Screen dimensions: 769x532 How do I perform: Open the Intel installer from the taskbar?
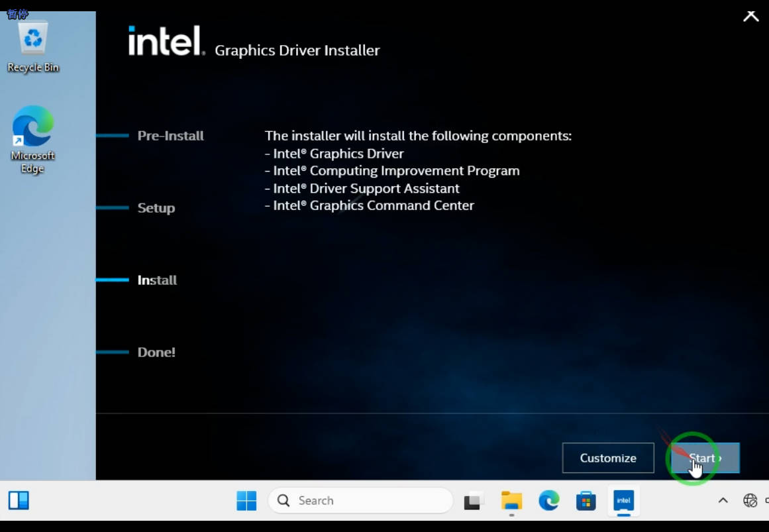623,500
